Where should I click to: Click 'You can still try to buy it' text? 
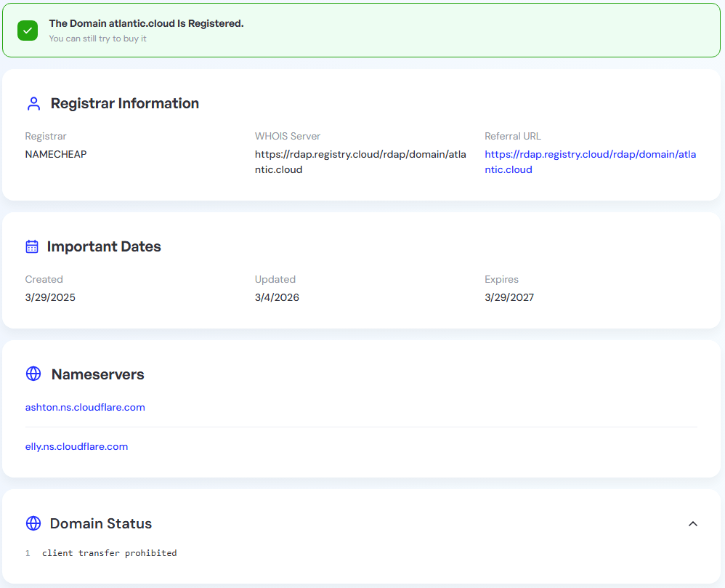(x=97, y=39)
